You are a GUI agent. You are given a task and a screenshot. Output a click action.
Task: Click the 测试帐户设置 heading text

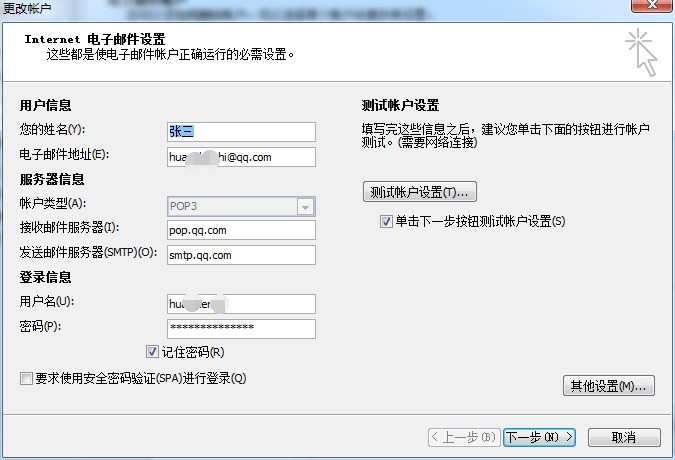(400, 105)
